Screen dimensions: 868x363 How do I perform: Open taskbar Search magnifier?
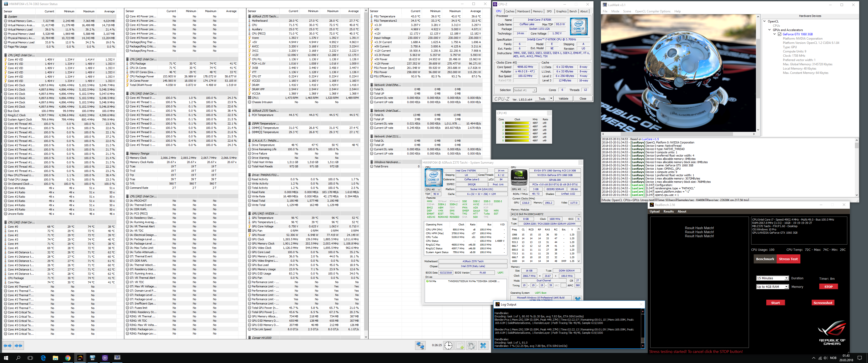18,358
